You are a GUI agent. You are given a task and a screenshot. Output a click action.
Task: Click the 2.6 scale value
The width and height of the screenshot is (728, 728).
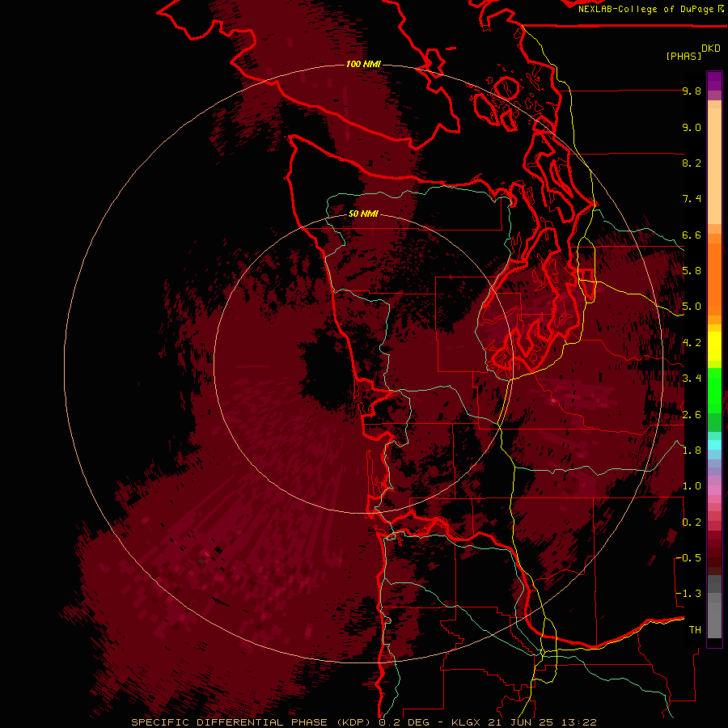click(x=692, y=414)
